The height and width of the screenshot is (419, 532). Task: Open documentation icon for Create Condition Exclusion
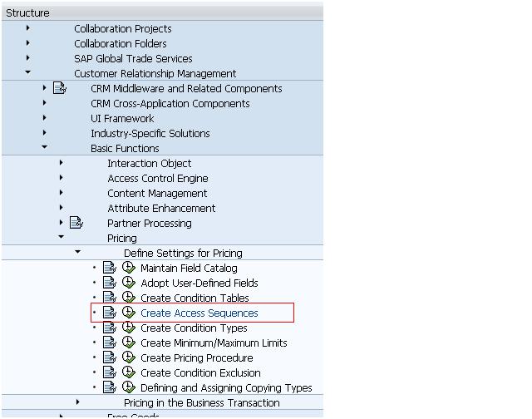pyautogui.click(x=110, y=372)
